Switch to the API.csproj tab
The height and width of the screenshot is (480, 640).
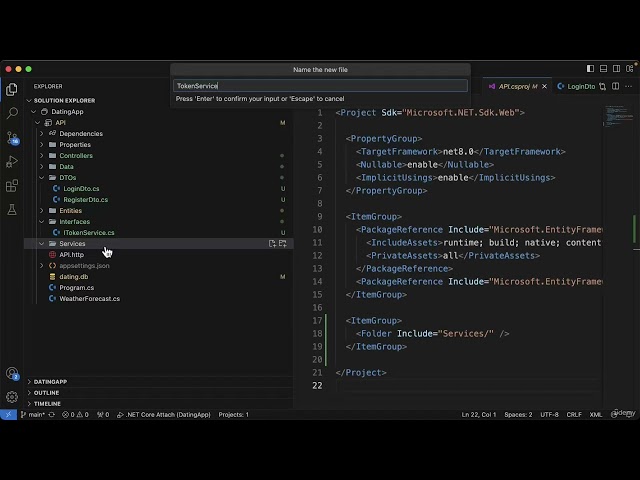[x=517, y=86]
